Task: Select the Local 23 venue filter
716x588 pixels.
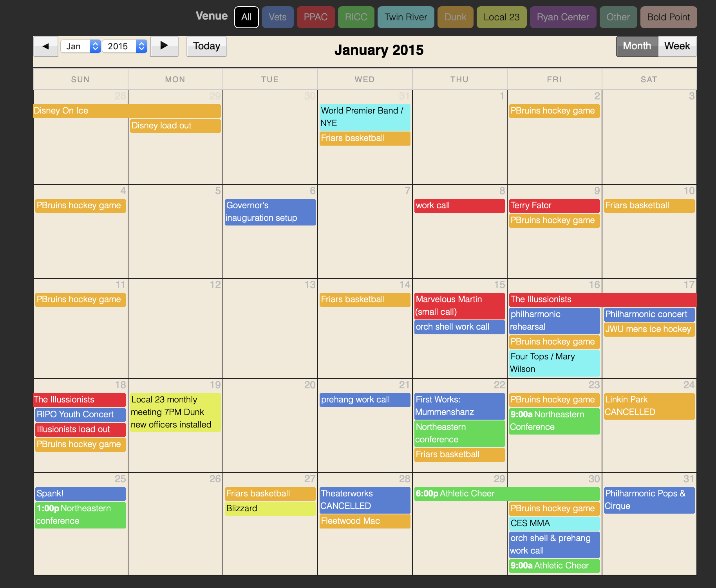Action: pyautogui.click(x=501, y=17)
